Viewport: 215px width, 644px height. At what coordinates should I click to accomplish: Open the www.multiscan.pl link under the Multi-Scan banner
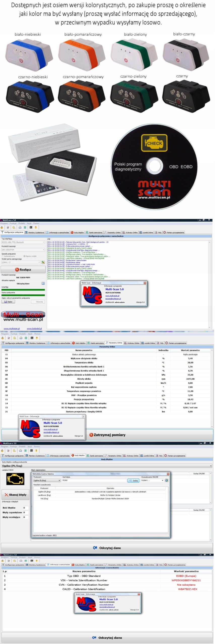(x=12, y=329)
